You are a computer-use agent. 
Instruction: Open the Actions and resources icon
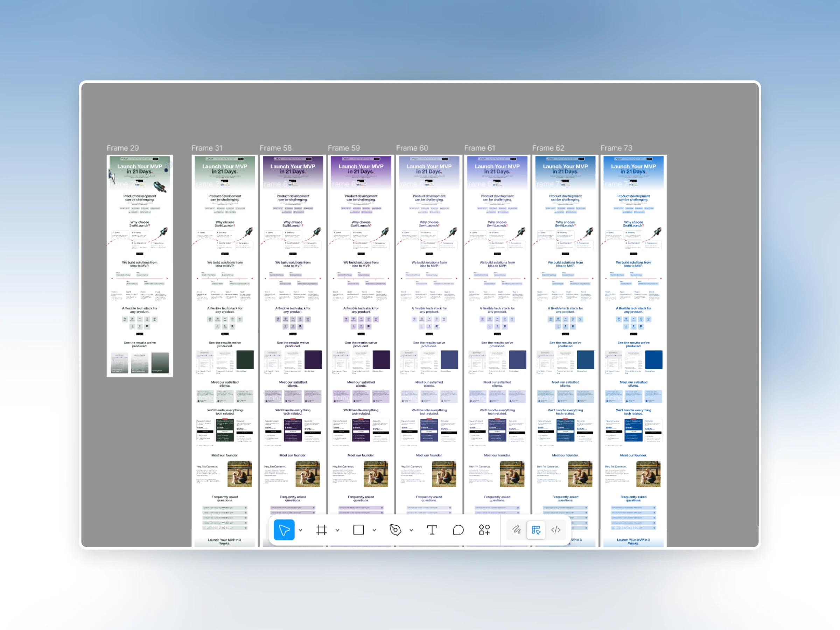tap(484, 530)
